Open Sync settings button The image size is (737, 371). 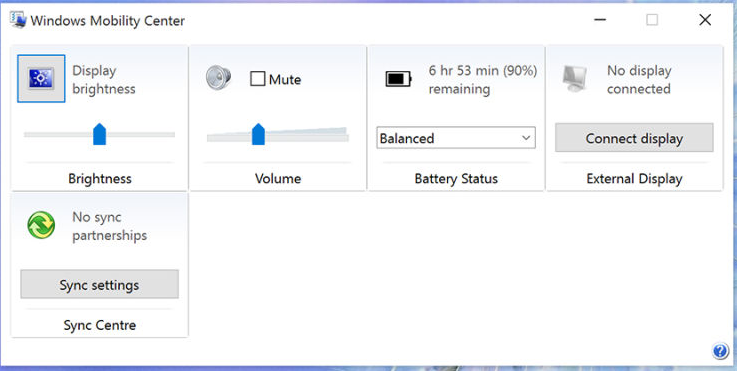coord(99,284)
